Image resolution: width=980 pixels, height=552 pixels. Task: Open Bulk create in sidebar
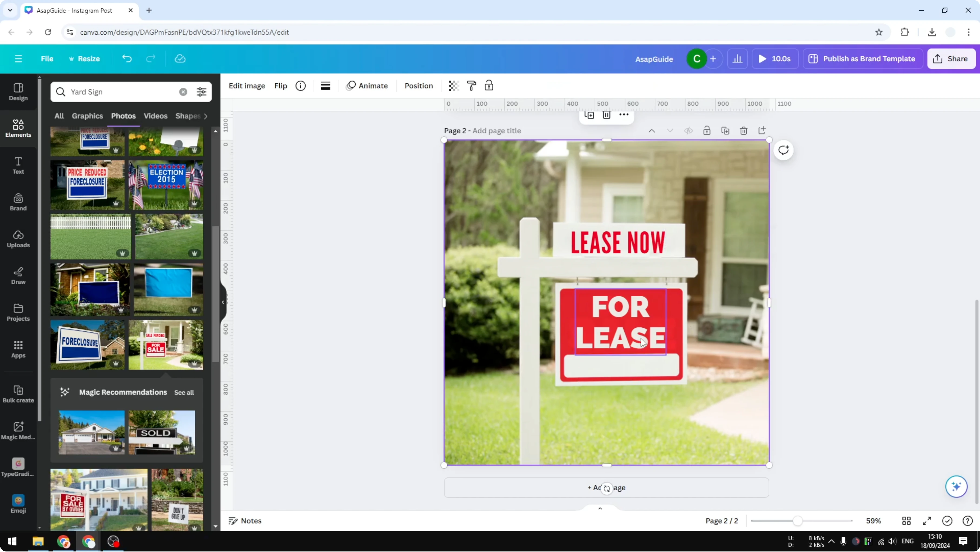point(18,395)
